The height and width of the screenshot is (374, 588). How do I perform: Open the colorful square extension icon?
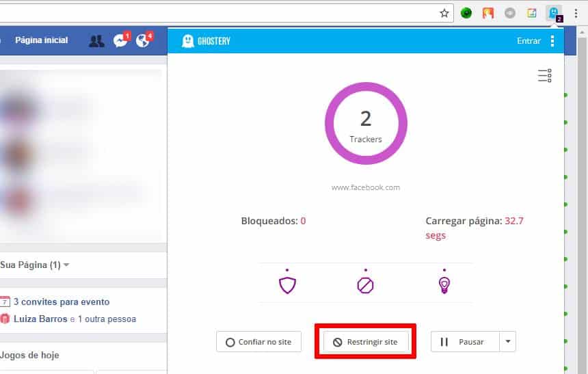coord(532,14)
